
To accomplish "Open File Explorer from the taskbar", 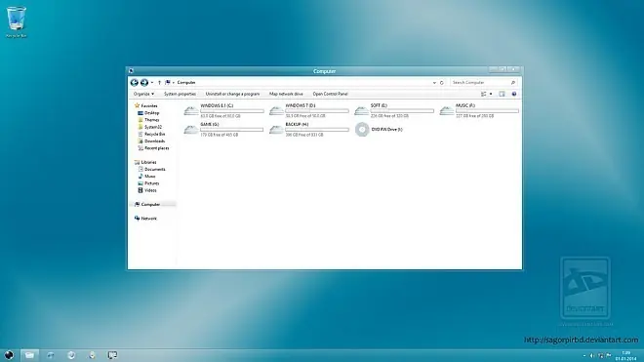I will click(29, 355).
